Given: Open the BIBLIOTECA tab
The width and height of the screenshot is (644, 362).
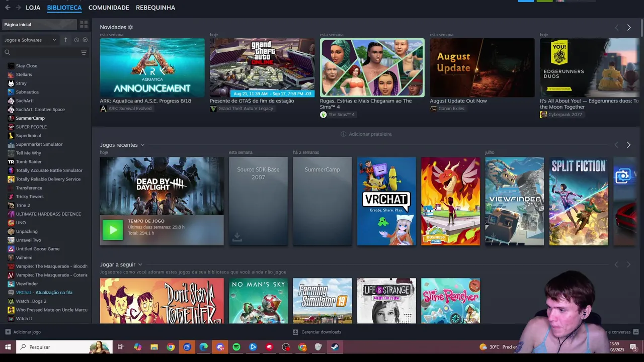Looking at the screenshot, I should (64, 8).
